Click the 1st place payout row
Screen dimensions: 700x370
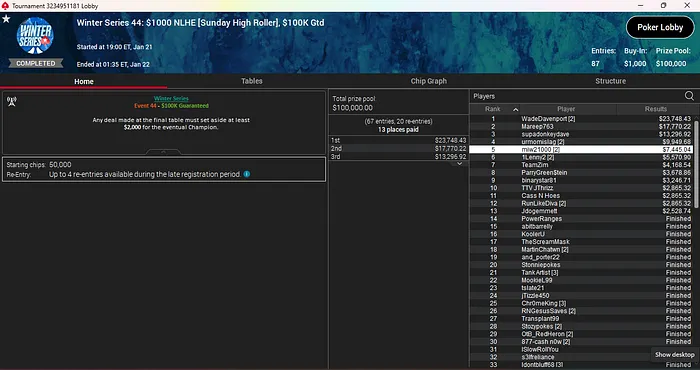click(x=398, y=140)
